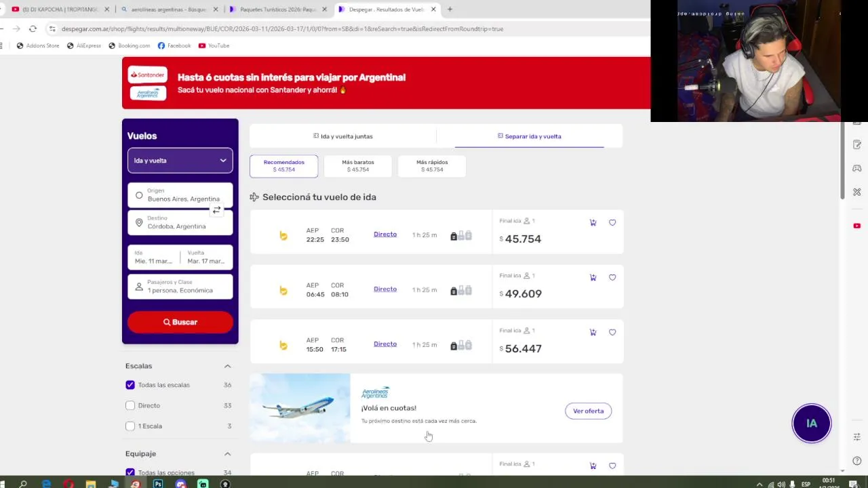Add the 49.609 flight to cart
The width and height of the screenshot is (868, 488).
pos(593,277)
